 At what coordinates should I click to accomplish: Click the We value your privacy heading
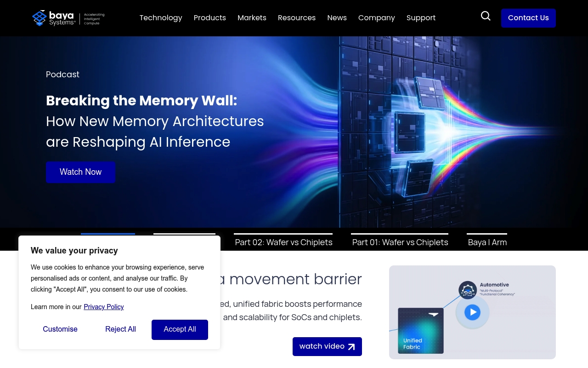pyautogui.click(x=74, y=251)
